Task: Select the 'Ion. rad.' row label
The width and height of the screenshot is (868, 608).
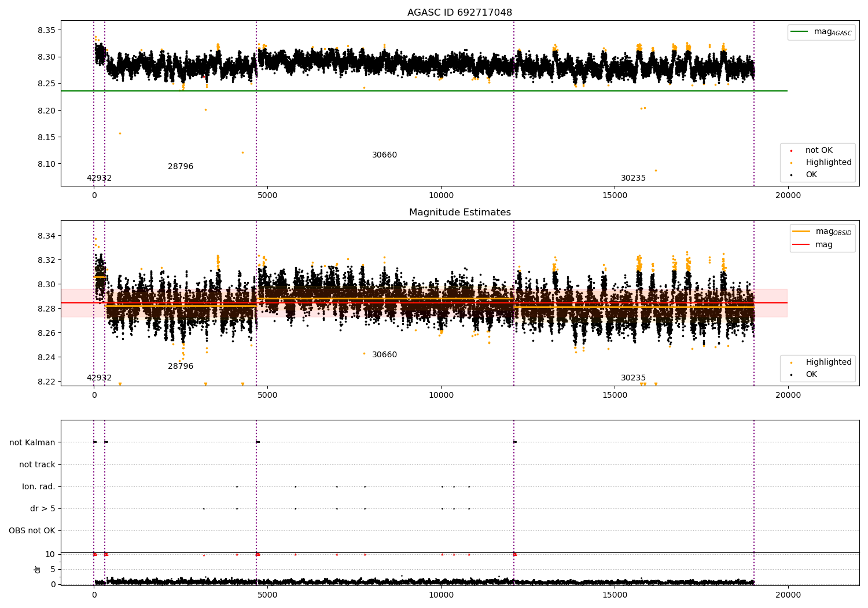Action: point(39,486)
